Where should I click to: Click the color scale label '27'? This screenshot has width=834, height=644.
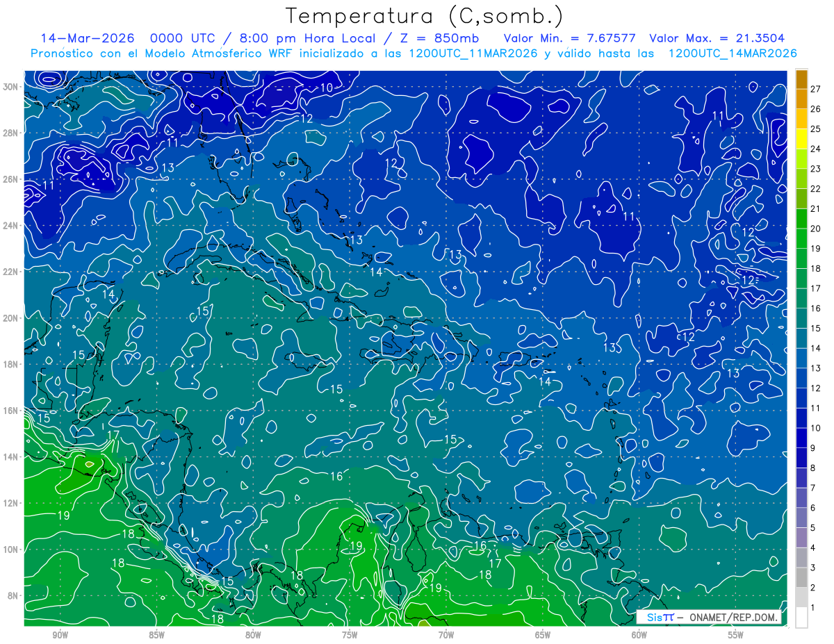(x=815, y=89)
